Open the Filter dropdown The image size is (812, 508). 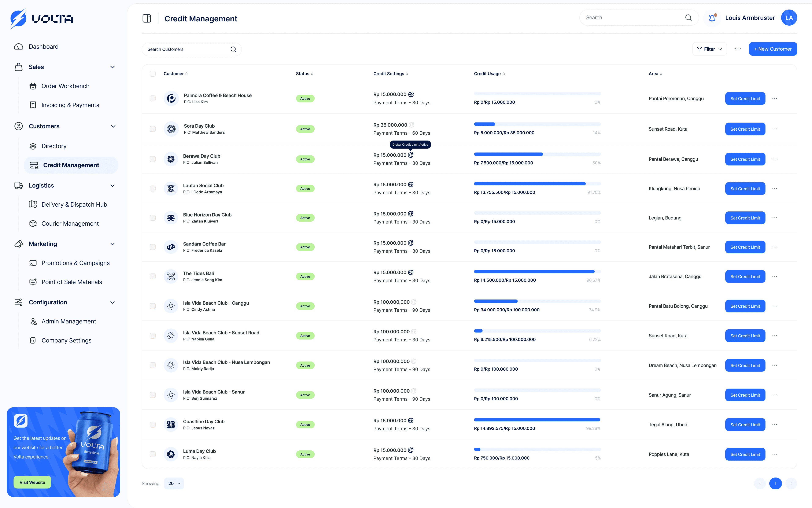click(x=709, y=49)
